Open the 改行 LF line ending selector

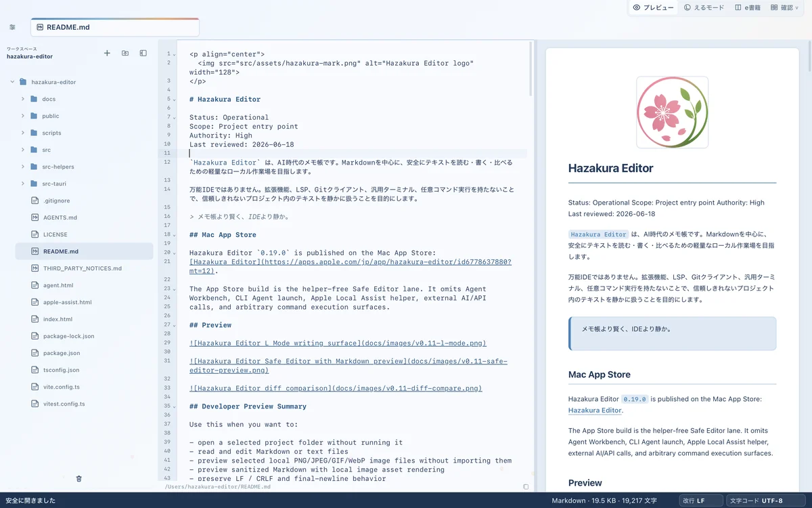point(700,501)
